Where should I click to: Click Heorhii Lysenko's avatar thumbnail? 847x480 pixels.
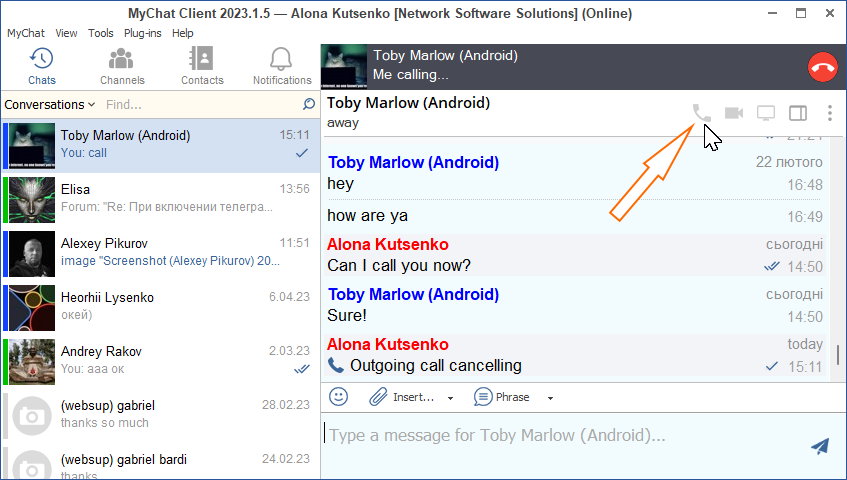pyautogui.click(x=32, y=308)
